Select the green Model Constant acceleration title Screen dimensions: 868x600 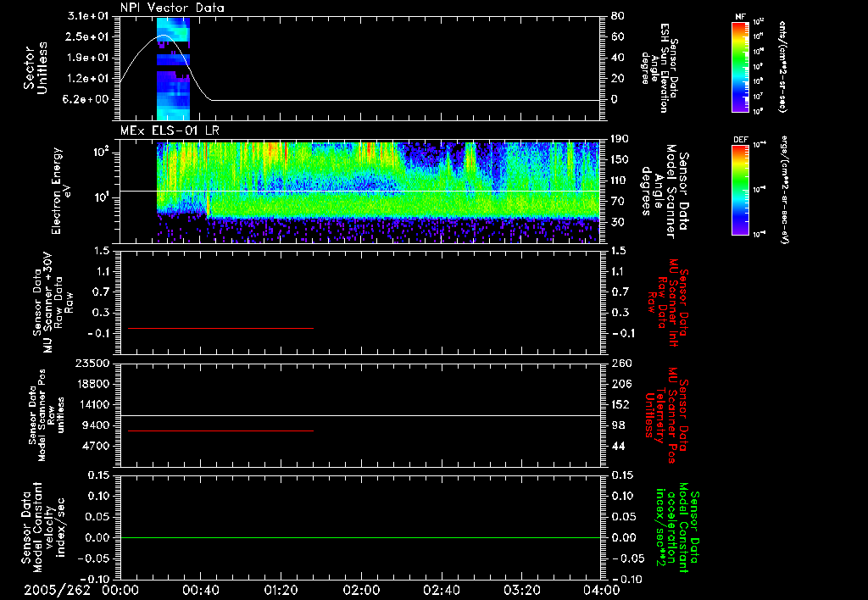pos(677,527)
